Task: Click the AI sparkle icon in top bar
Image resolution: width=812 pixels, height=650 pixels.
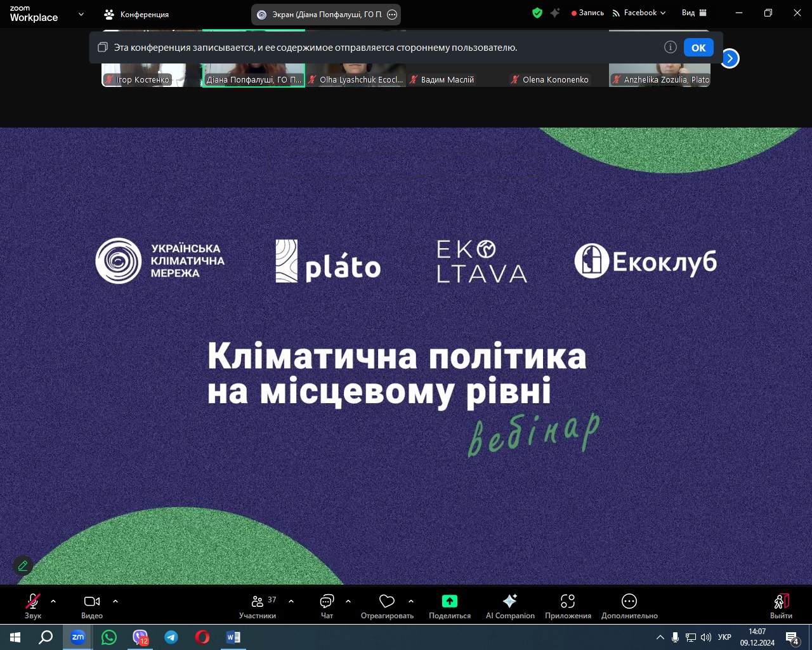Action: [x=555, y=13]
